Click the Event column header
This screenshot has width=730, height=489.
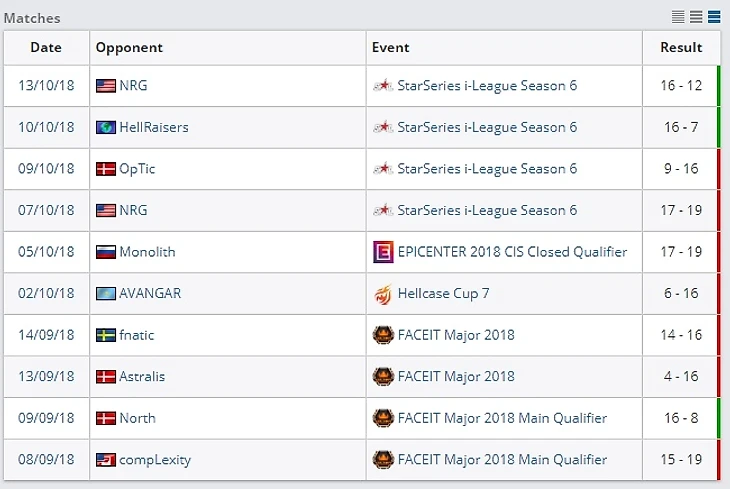click(x=391, y=47)
